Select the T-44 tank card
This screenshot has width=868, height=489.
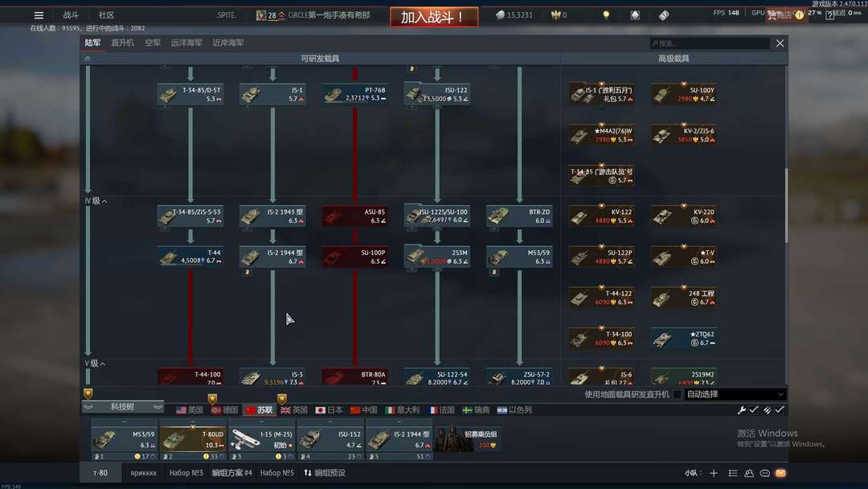pos(190,257)
